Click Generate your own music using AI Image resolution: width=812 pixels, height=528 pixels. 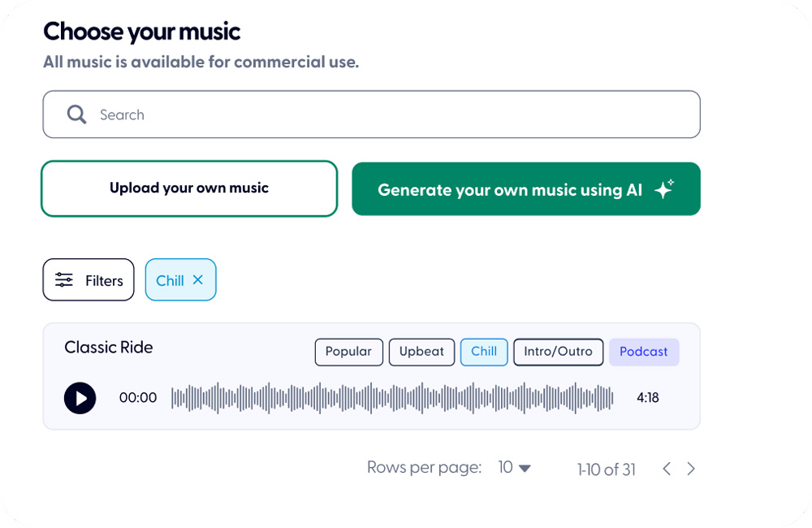[526, 189]
